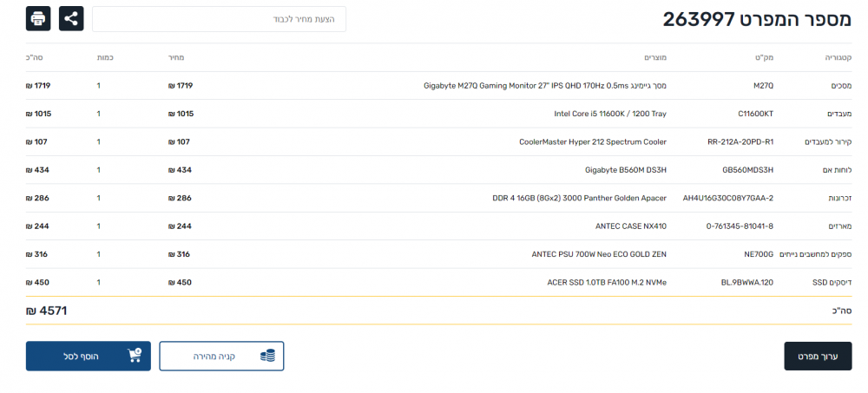Click SKU code 0-761345-81041-8
The width and height of the screenshot is (868, 393).
pyautogui.click(x=740, y=226)
